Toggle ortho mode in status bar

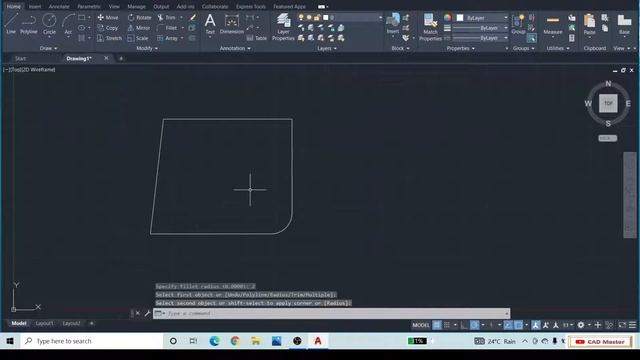[x=464, y=325]
